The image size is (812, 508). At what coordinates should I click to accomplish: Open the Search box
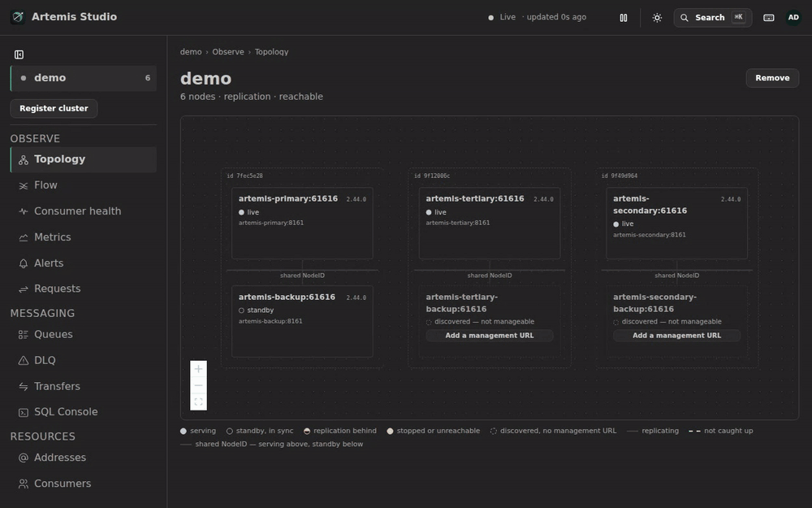pyautogui.click(x=713, y=18)
